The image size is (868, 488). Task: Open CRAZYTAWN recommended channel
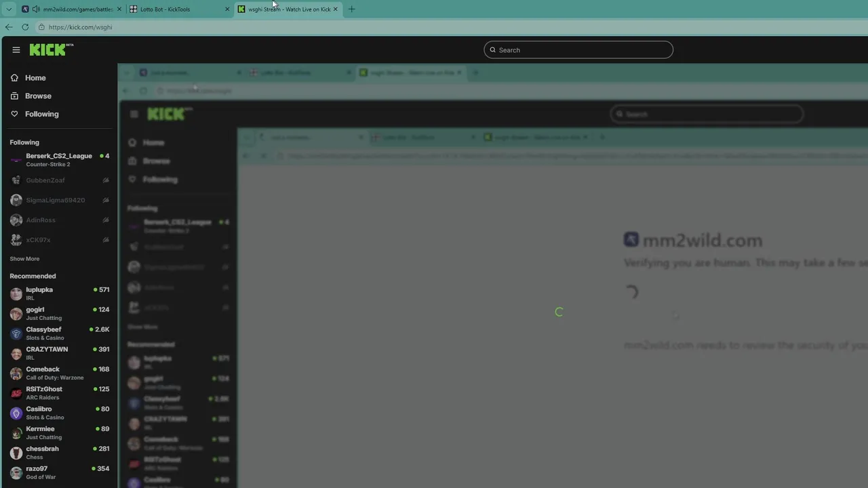pos(60,353)
